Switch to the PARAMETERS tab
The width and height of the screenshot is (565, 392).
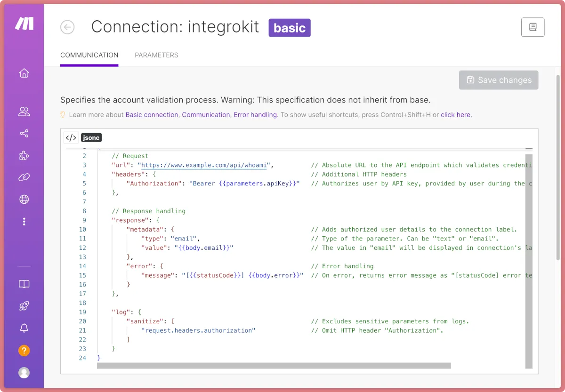[156, 55]
